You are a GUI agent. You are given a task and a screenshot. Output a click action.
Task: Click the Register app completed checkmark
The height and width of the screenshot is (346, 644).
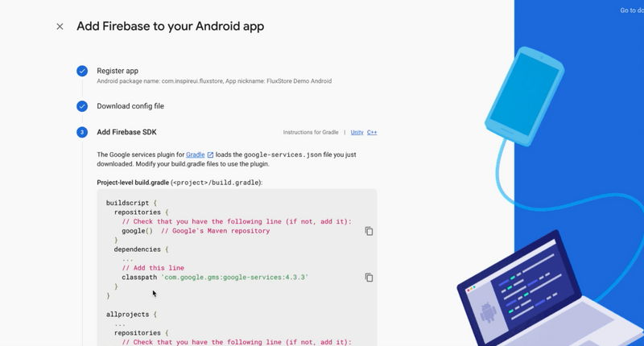[82, 71]
